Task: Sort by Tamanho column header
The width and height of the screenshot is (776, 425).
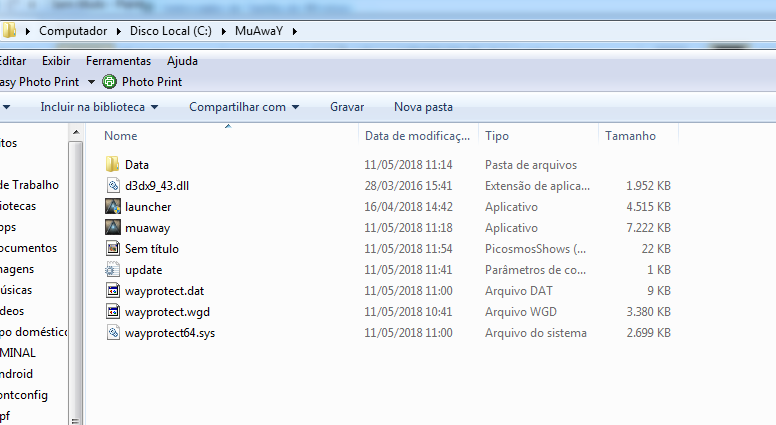Action: tap(630, 136)
